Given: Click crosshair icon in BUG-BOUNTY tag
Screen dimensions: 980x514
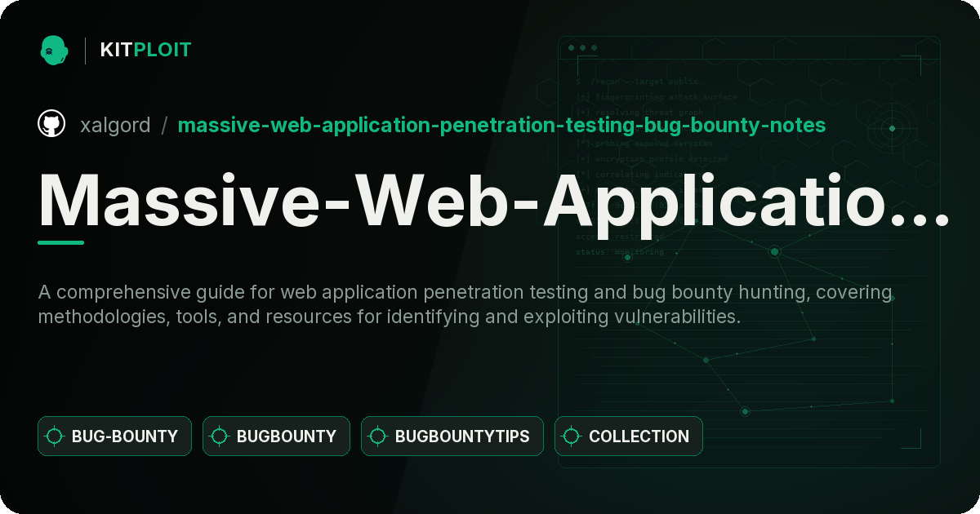Looking at the screenshot, I should point(55,436).
